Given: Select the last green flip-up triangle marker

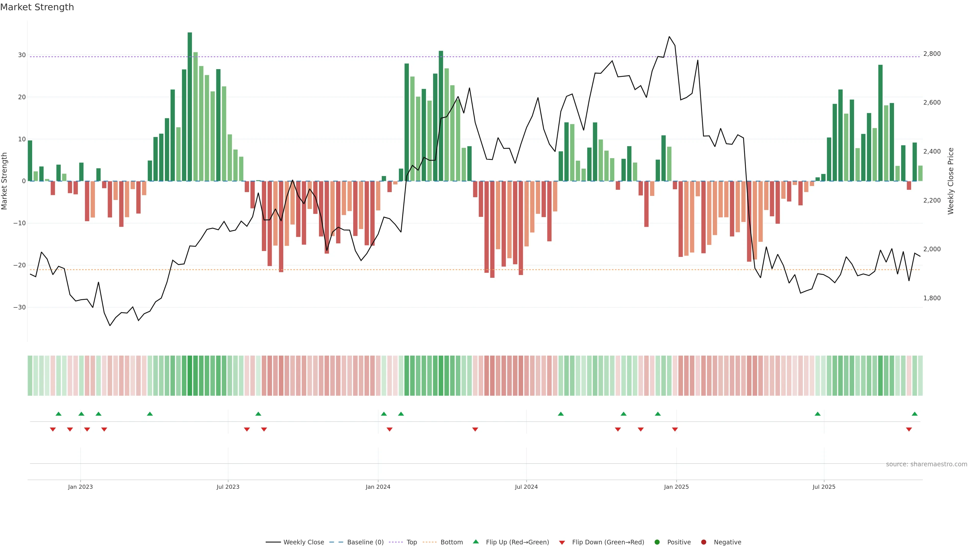Looking at the screenshot, I should 915,414.
